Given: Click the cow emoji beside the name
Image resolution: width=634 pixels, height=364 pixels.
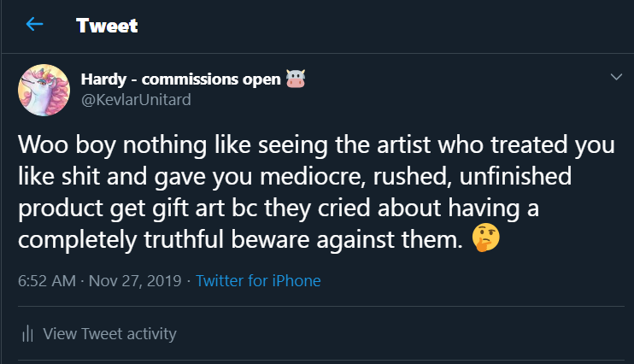Looking at the screenshot, I should (296, 79).
